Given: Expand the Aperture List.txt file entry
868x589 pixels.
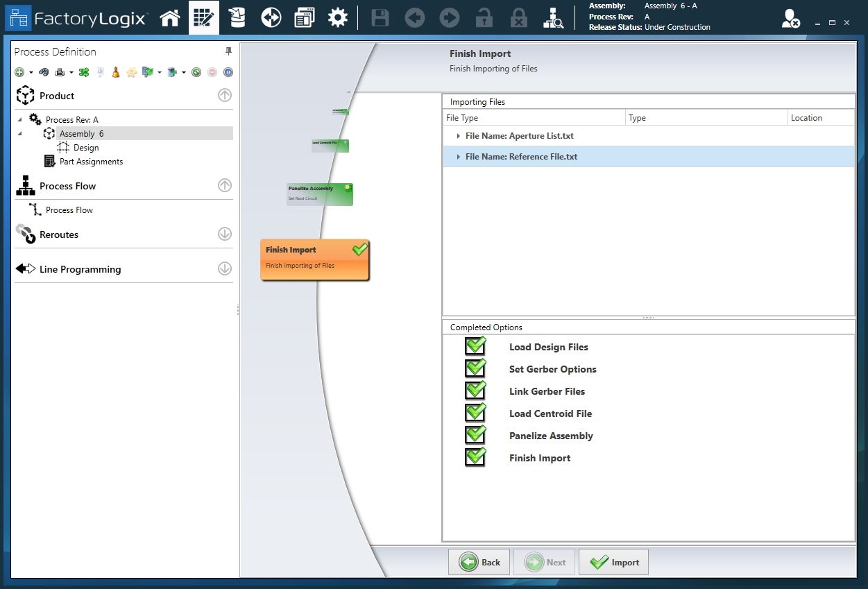Looking at the screenshot, I should [457, 136].
